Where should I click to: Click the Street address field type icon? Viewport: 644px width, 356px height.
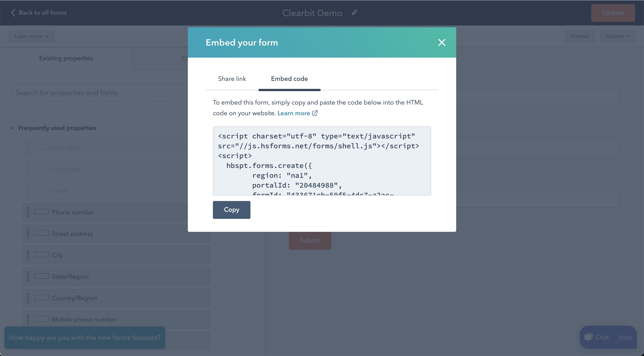click(x=42, y=233)
